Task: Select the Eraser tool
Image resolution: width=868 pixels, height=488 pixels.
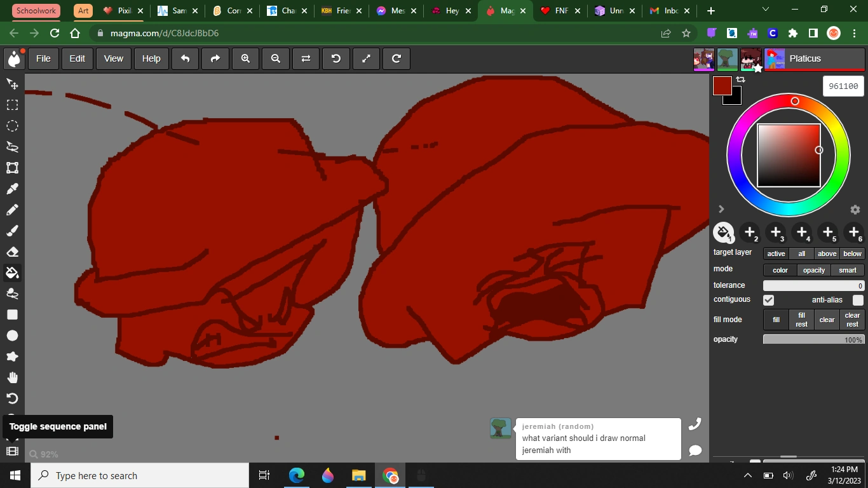Action: 12,252
